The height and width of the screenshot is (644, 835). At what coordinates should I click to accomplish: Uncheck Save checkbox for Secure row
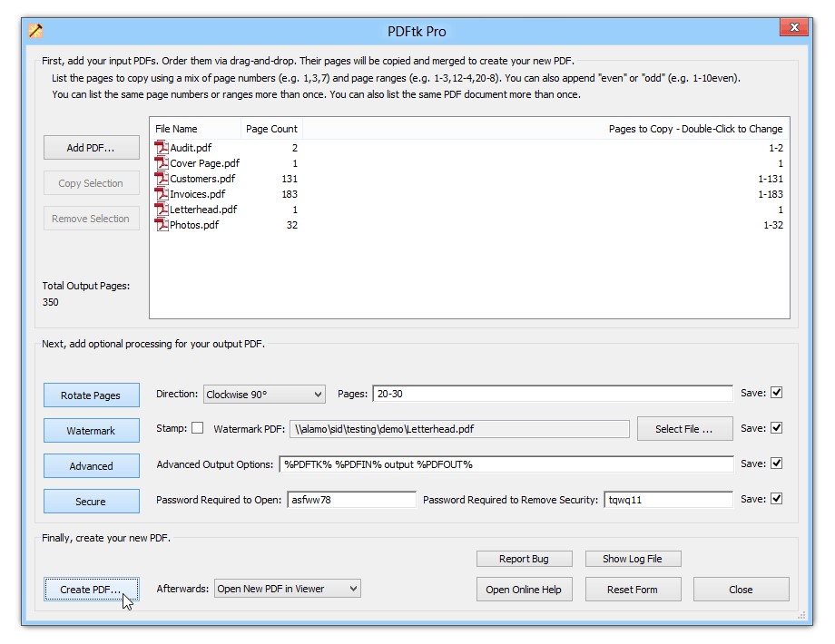776,498
